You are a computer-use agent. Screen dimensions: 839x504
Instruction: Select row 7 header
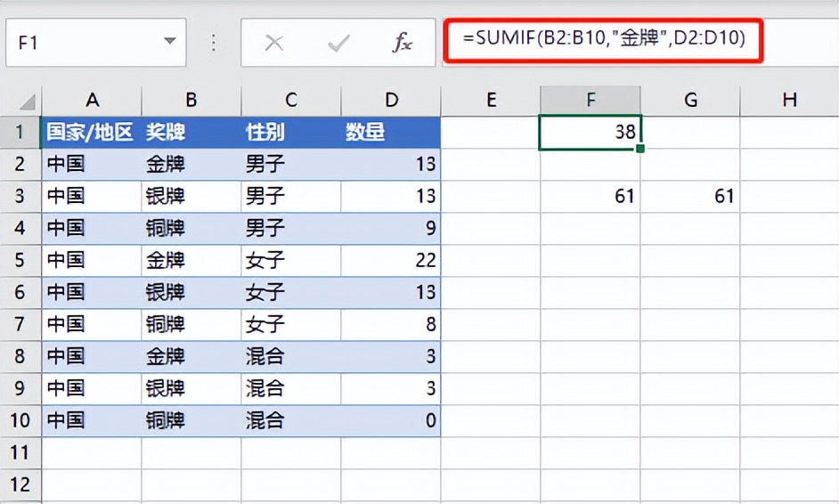20,325
